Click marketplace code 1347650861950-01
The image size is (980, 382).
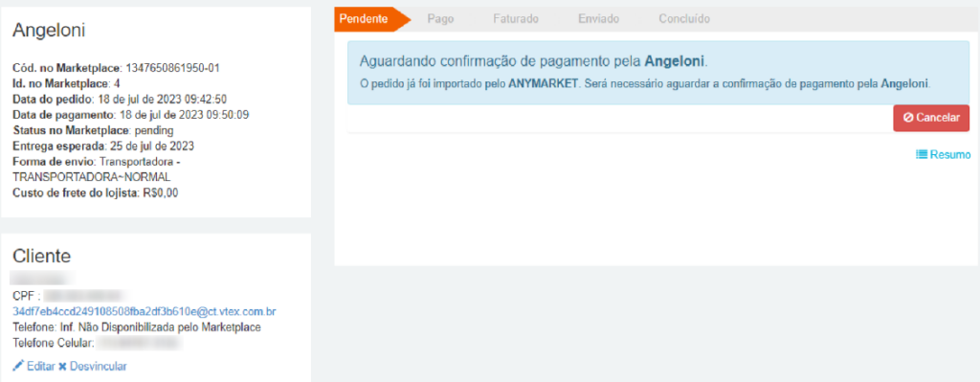(x=172, y=68)
